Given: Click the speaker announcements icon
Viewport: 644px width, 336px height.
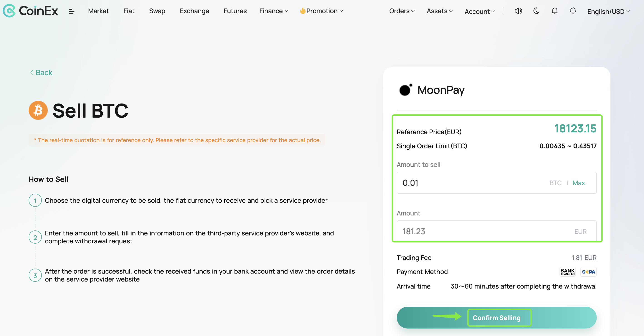Looking at the screenshot, I should pyautogui.click(x=518, y=11).
